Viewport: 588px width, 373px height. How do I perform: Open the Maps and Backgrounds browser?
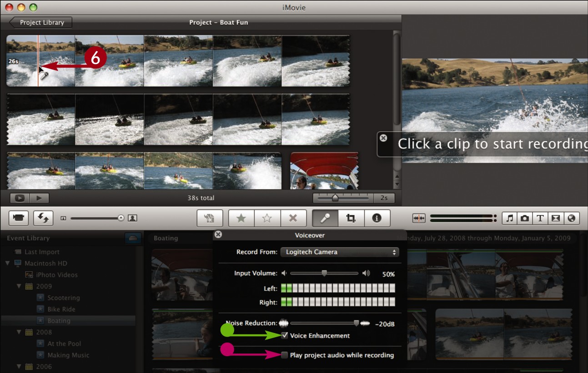tap(571, 218)
